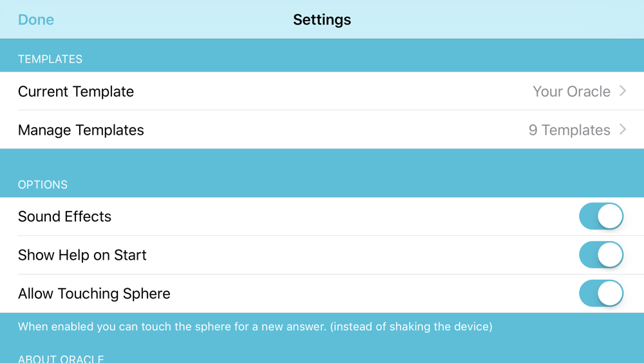The width and height of the screenshot is (644, 363).
Task: Click the Sound Effects label
Action: coord(64,216)
